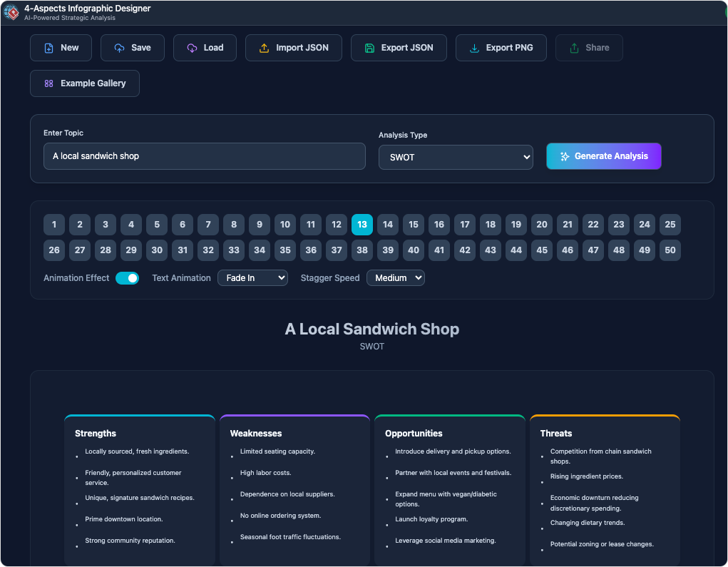Click the app logo in title bar
Screen dimensions: 728x567
click(x=11, y=12)
